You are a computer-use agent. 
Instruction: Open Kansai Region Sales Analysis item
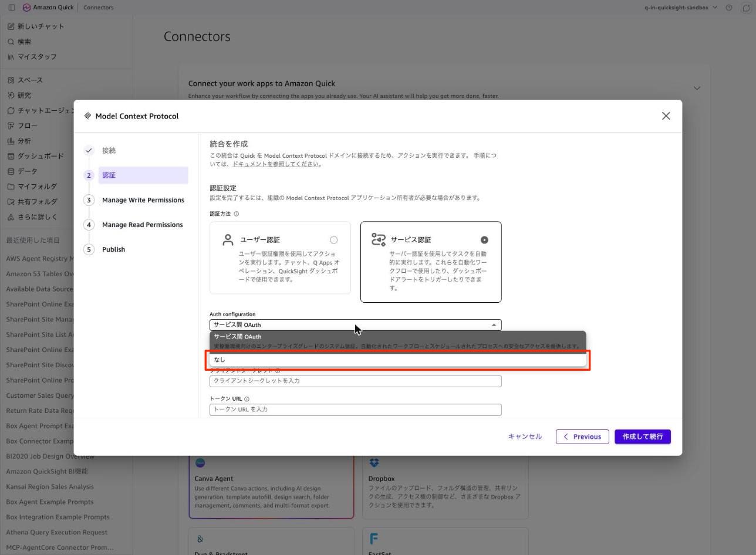[50, 486]
